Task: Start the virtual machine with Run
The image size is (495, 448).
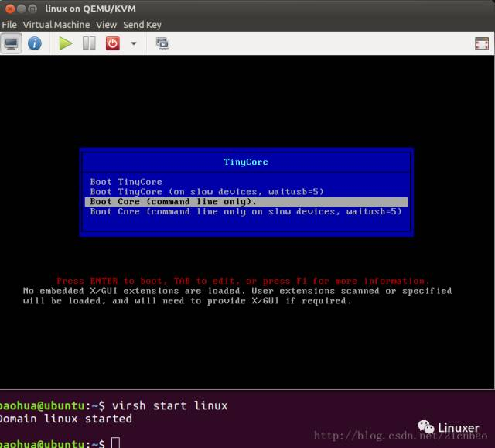Action: coord(66,43)
